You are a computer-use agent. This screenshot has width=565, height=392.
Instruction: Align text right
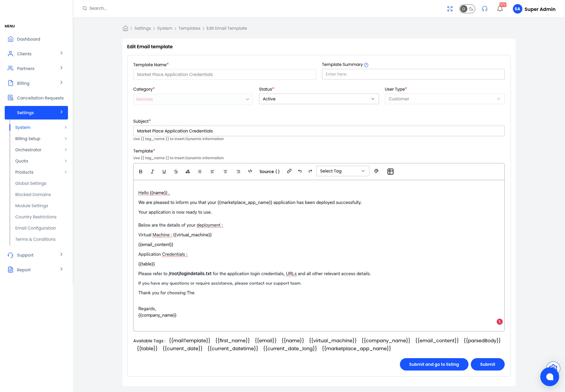238,172
